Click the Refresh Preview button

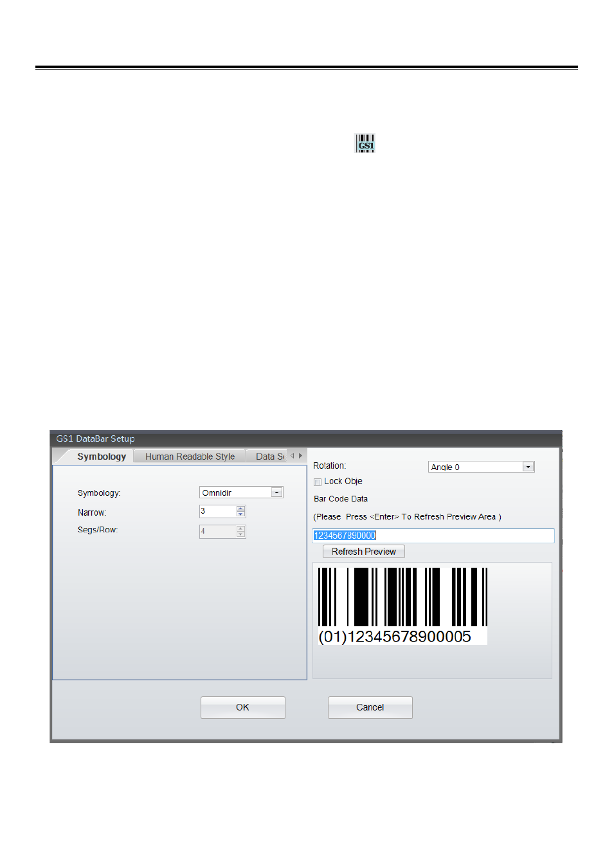(364, 552)
